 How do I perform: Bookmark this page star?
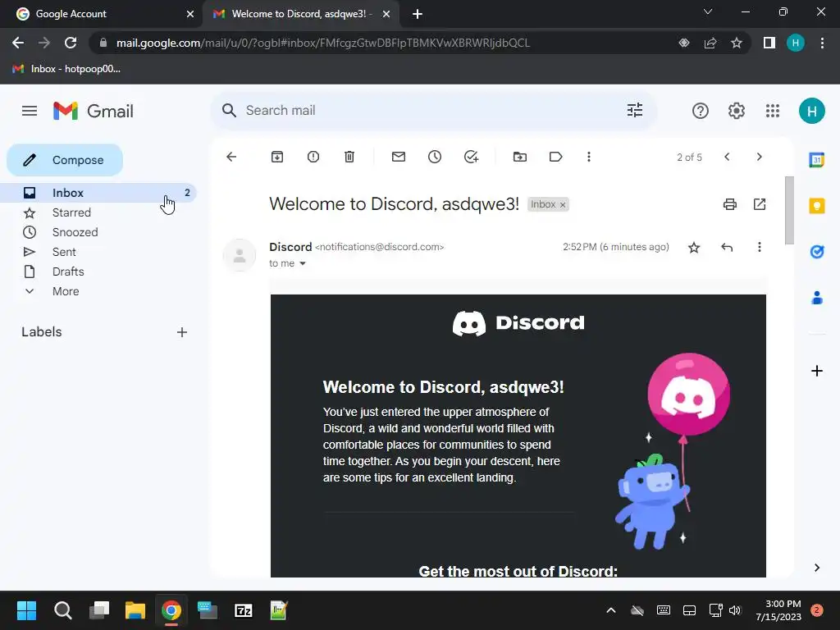pos(737,43)
